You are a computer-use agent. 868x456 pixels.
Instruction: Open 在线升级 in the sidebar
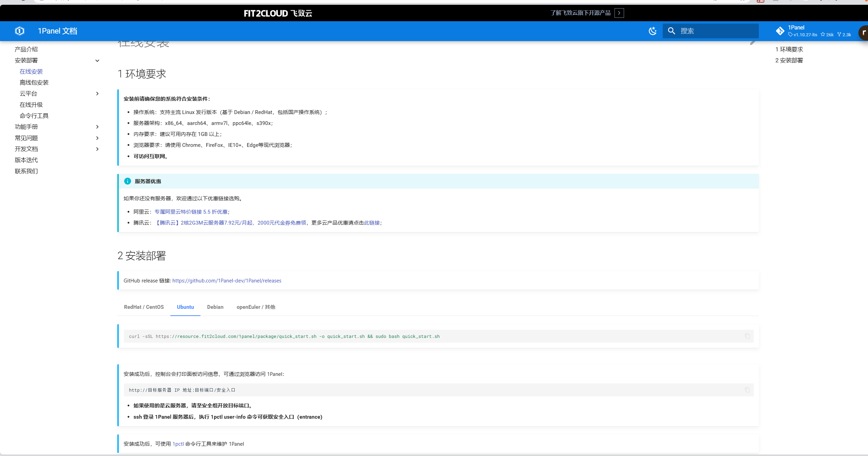pyautogui.click(x=31, y=105)
